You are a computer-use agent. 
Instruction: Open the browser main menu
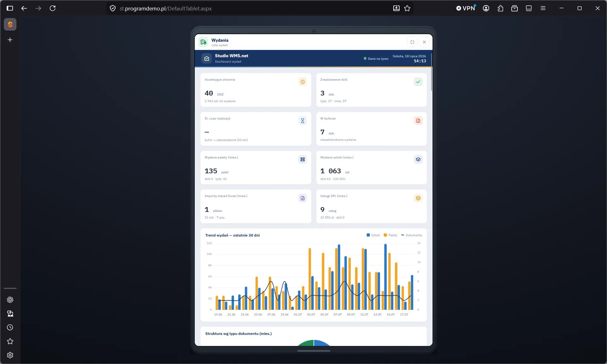click(543, 8)
